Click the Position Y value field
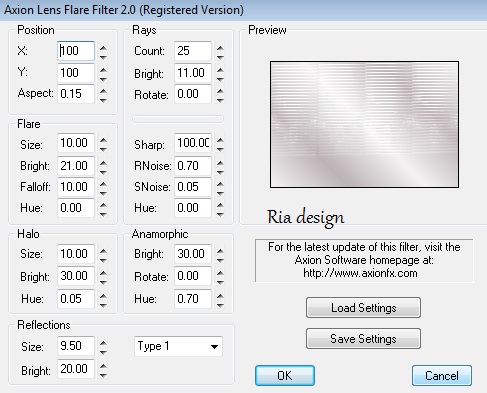Viewport: 487px width, 393px height. point(76,73)
